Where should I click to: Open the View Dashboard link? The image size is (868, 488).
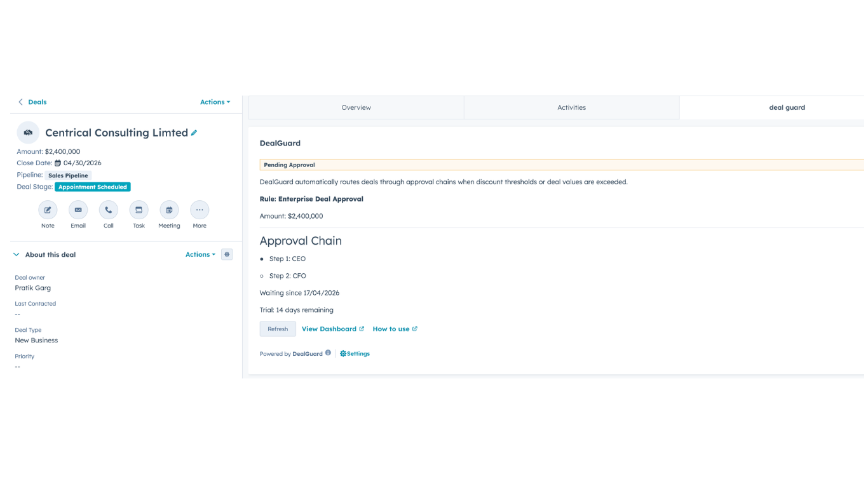click(333, 329)
